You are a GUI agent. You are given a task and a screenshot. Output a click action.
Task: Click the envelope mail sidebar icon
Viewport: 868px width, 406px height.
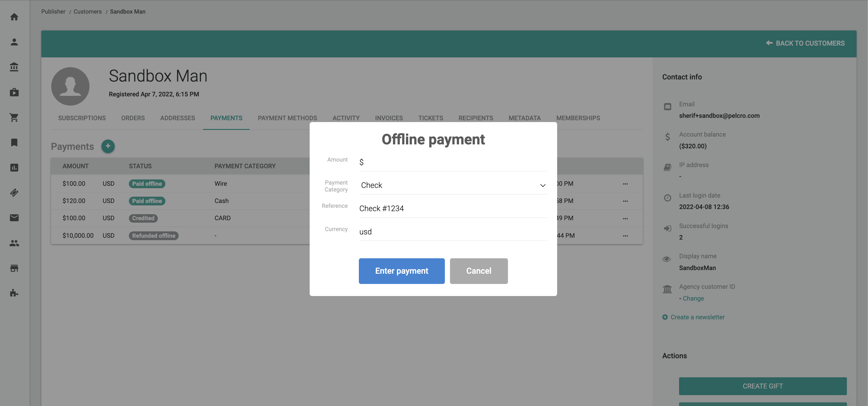point(14,218)
